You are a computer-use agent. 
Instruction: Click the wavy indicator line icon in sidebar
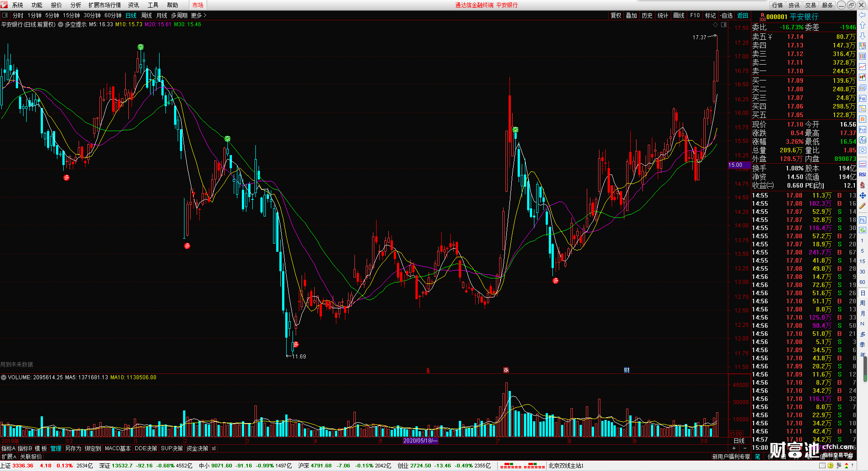point(863,164)
